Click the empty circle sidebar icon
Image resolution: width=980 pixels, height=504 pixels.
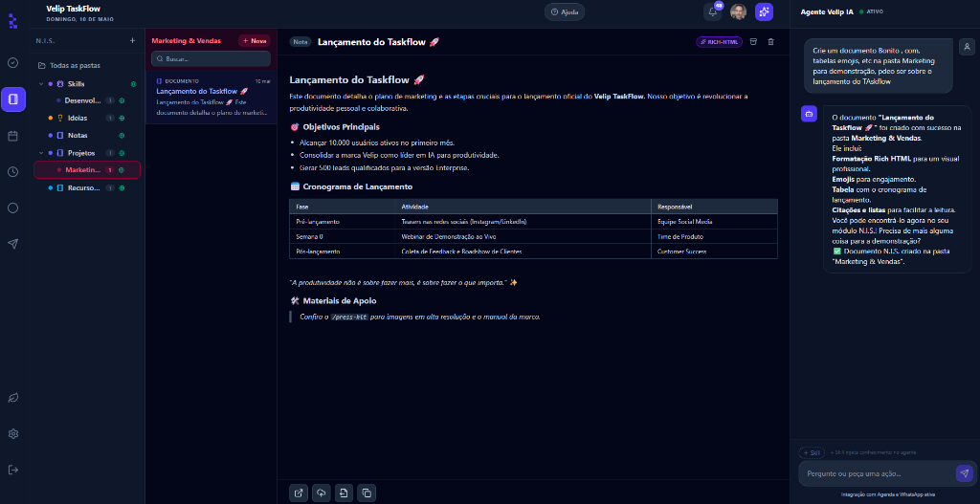tap(13, 208)
